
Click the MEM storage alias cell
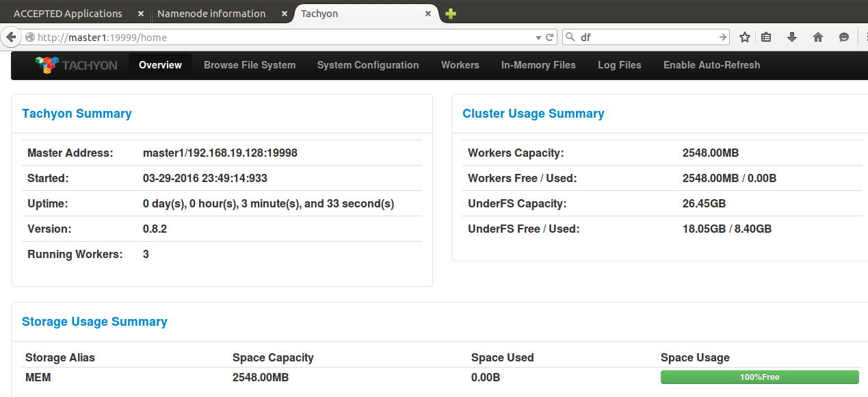tap(38, 377)
